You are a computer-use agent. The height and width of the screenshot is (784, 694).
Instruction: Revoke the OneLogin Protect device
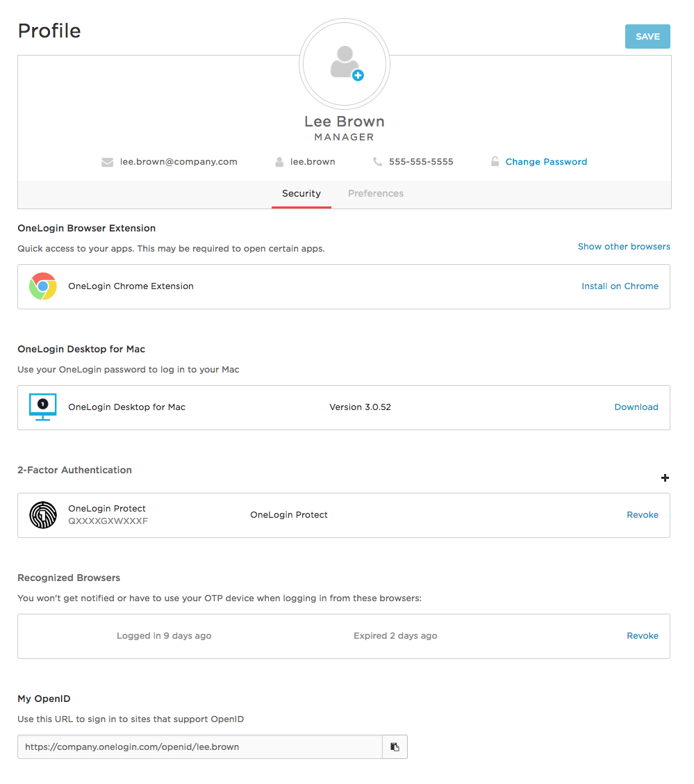[x=643, y=515]
